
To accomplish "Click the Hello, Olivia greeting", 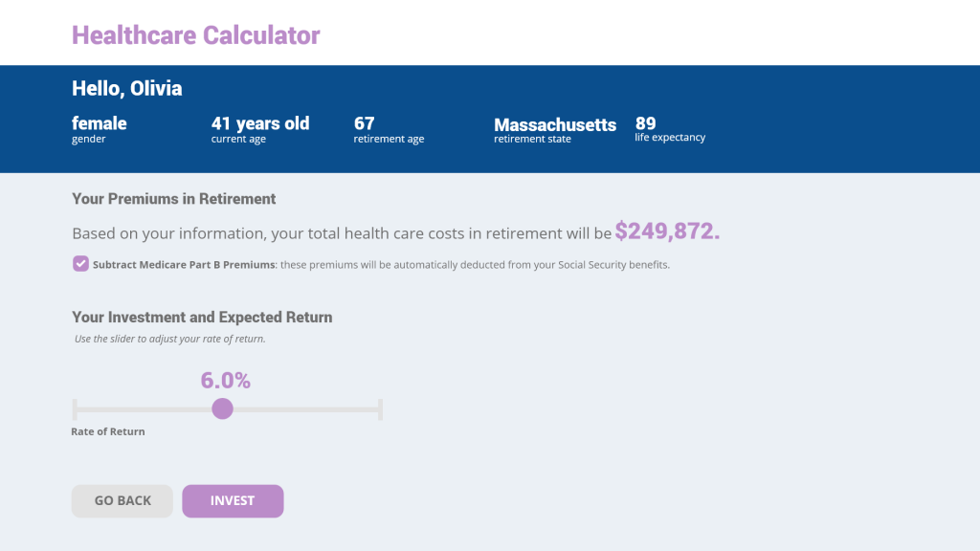I will (127, 89).
